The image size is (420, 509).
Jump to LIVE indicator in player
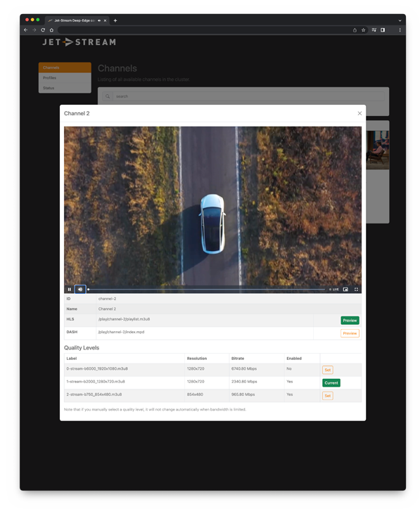pyautogui.click(x=334, y=289)
